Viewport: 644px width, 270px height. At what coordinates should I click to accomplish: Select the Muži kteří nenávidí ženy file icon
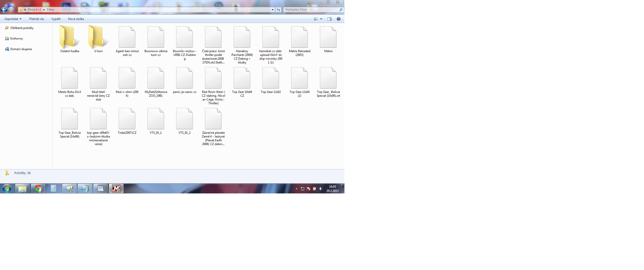click(98, 78)
